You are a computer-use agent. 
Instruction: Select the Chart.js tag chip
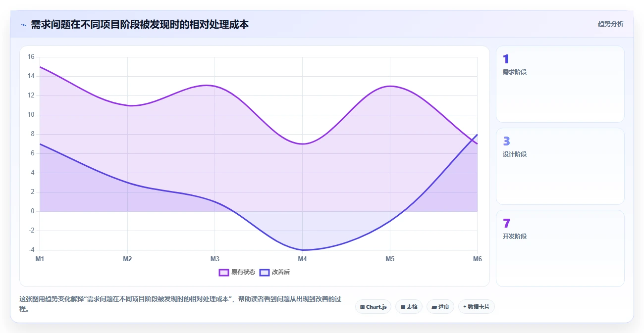tap(373, 307)
